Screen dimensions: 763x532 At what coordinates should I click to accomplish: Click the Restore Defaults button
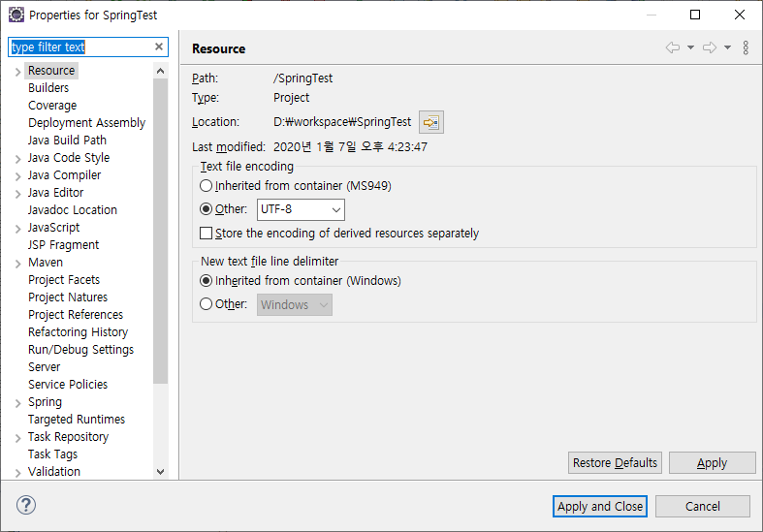tap(615, 463)
